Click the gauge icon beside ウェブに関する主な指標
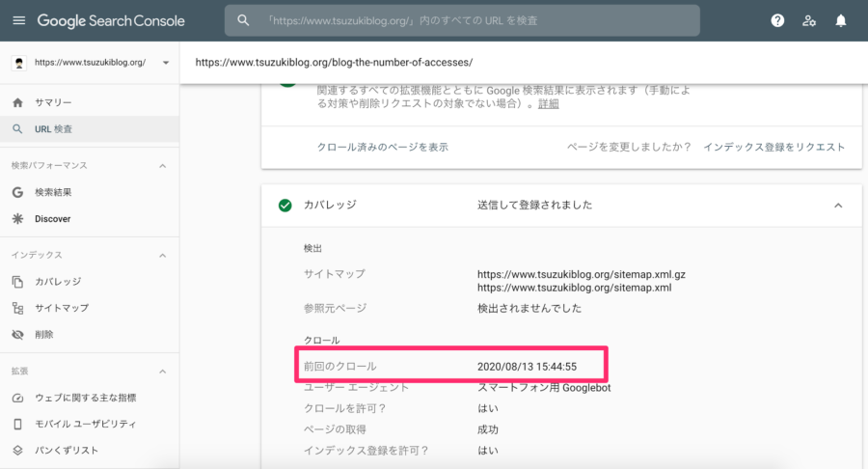868x469 pixels. coord(17,398)
